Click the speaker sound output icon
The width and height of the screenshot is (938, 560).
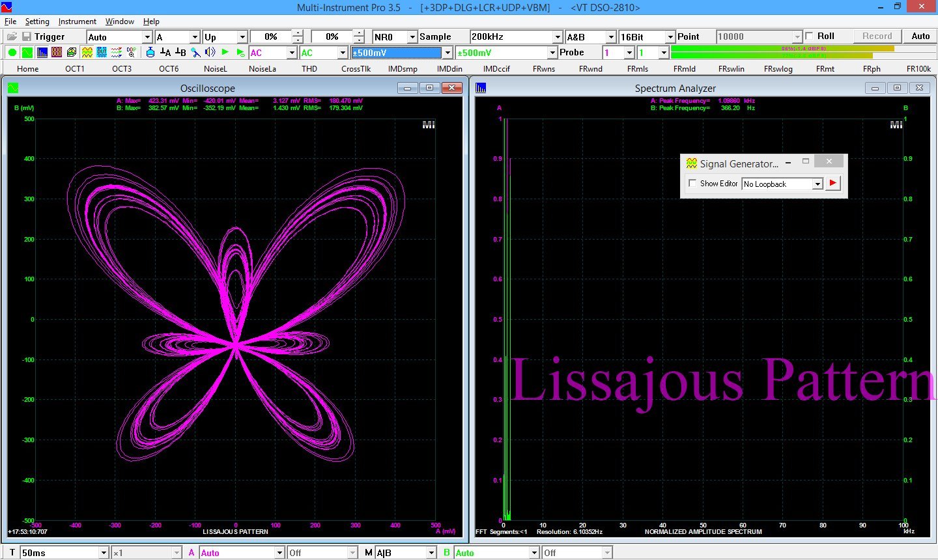click(210, 53)
